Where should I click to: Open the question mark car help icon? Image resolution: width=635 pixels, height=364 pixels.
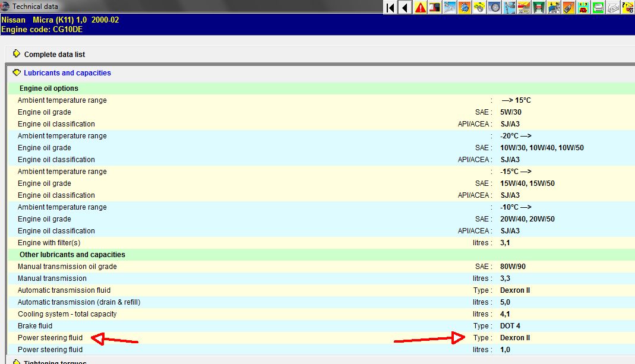pyautogui.click(x=628, y=7)
